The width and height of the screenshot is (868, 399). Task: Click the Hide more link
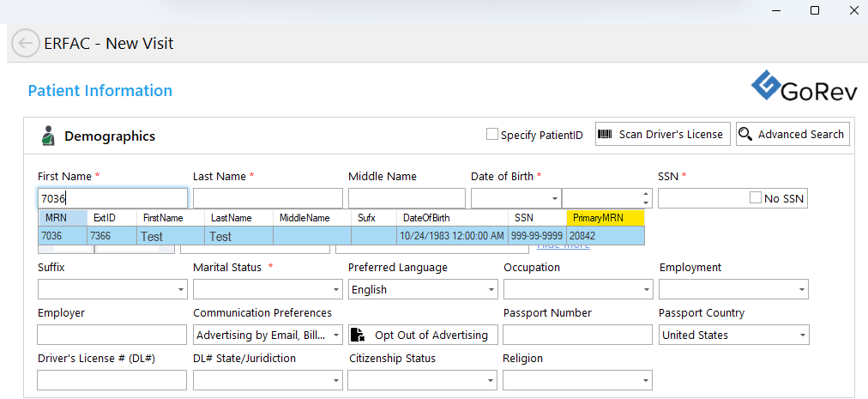[564, 246]
